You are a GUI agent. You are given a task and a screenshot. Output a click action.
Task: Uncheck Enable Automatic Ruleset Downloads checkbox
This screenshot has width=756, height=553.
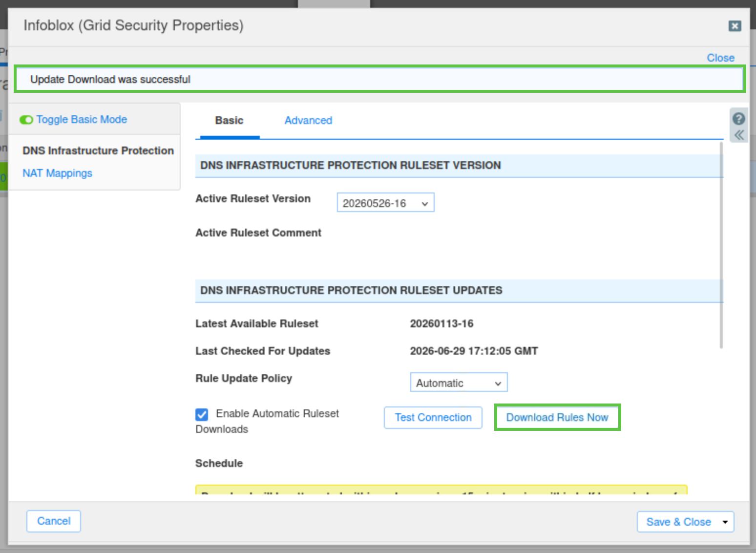[x=202, y=414]
